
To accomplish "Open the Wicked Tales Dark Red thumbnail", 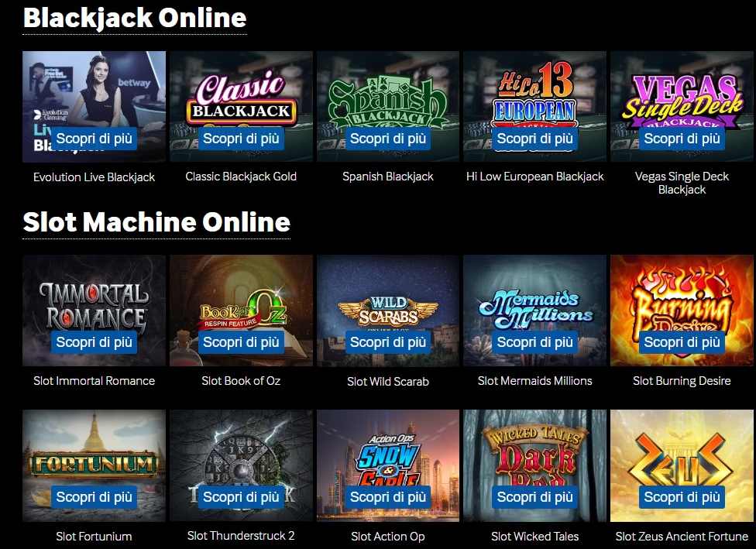I will point(534,465).
